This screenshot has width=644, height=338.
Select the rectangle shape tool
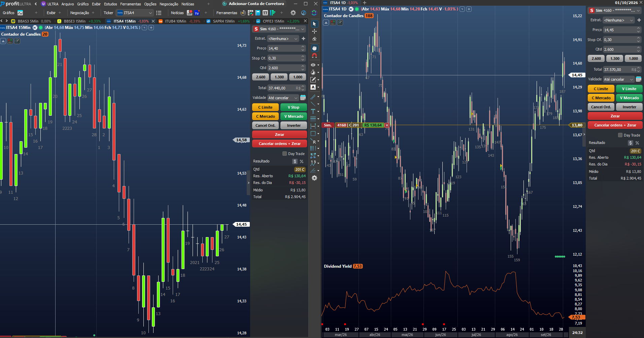pos(313,134)
